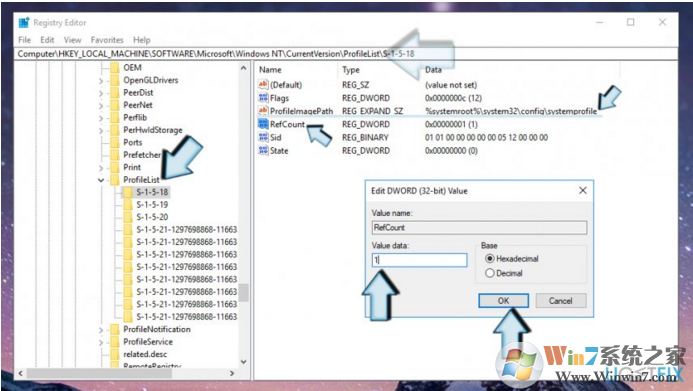Screen dimensions: 693x391
Task: Click the PeerNet folder icon
Action: [114, 105]
